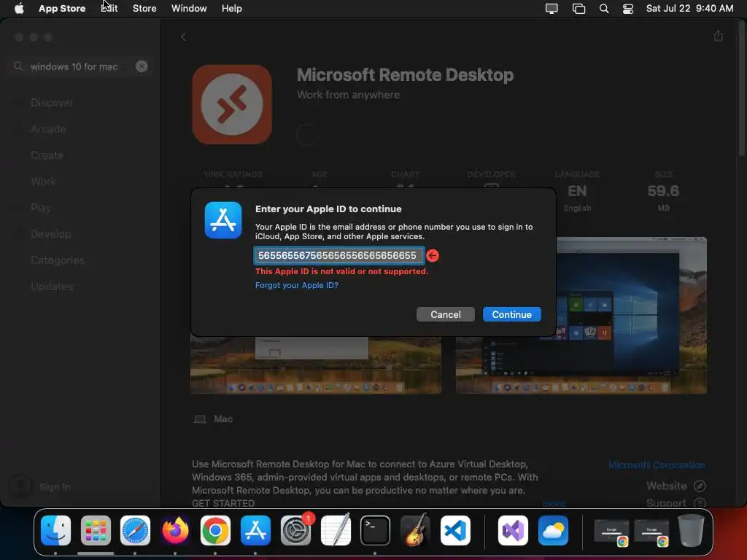
Task: Open Firefox from the Dock
Action: tap(175, 531)
